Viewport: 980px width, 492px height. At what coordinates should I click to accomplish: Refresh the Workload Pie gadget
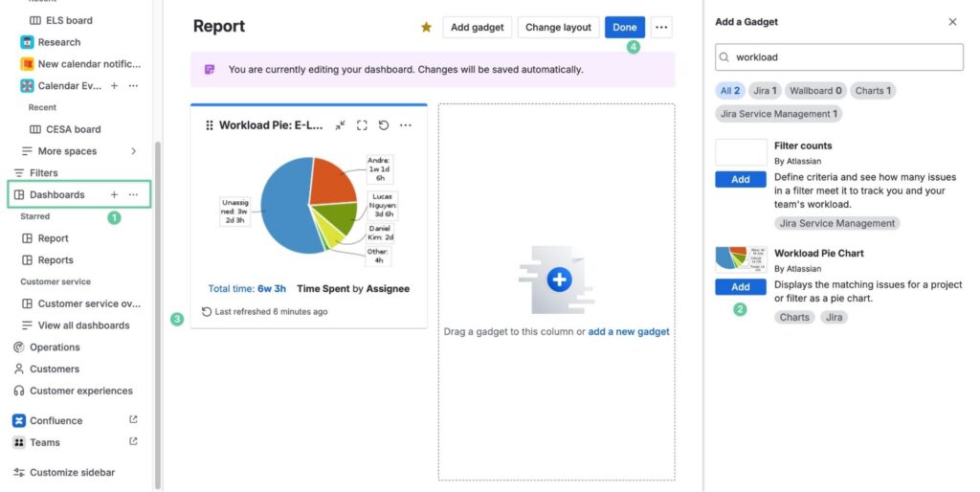[384, 125]
